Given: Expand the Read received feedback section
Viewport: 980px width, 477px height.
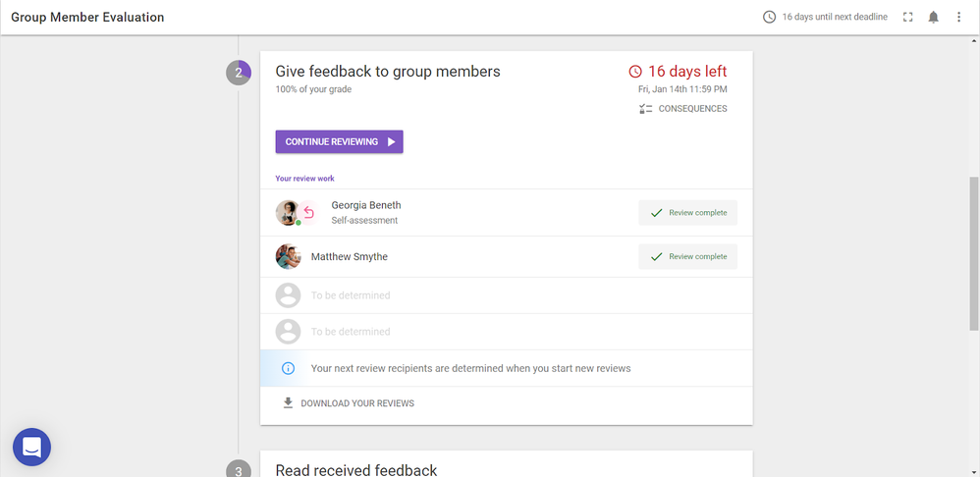Looking at the screenshot, I should tap(355, 470).
